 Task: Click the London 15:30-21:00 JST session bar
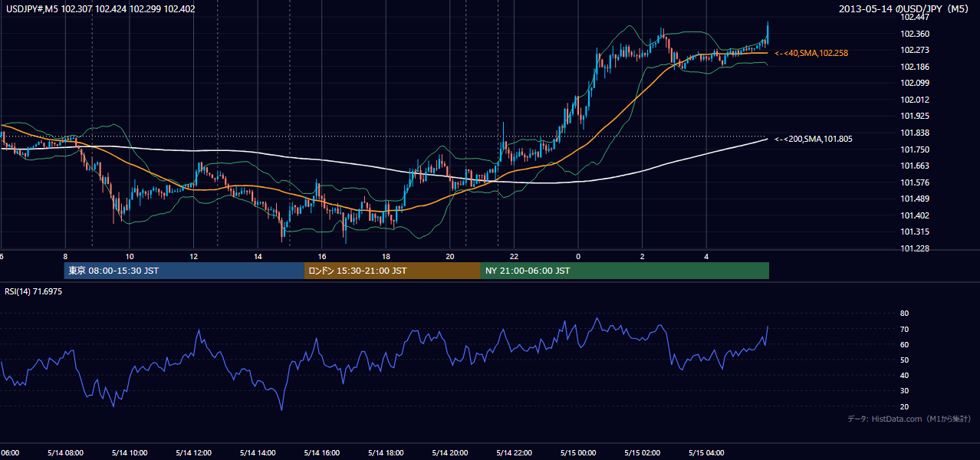(x=393, y=271)
